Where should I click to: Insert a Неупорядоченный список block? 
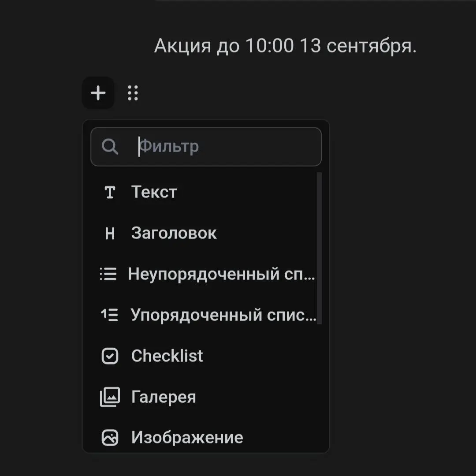point(221,275)
